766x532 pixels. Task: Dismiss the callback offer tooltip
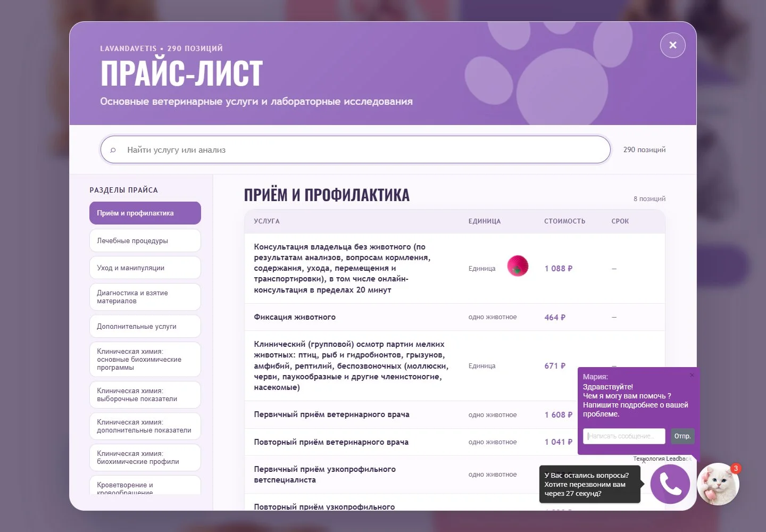click(643, 461)
